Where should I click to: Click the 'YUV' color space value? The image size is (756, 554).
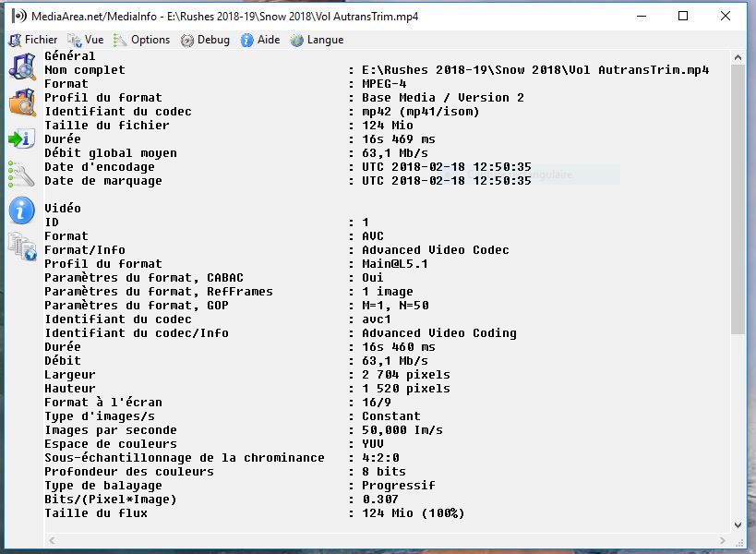(373, 444)
